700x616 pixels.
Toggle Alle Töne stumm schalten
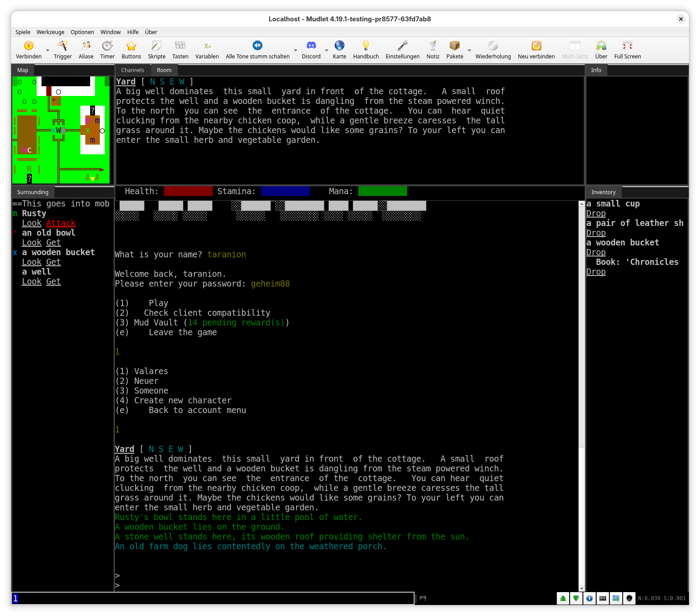258,50
